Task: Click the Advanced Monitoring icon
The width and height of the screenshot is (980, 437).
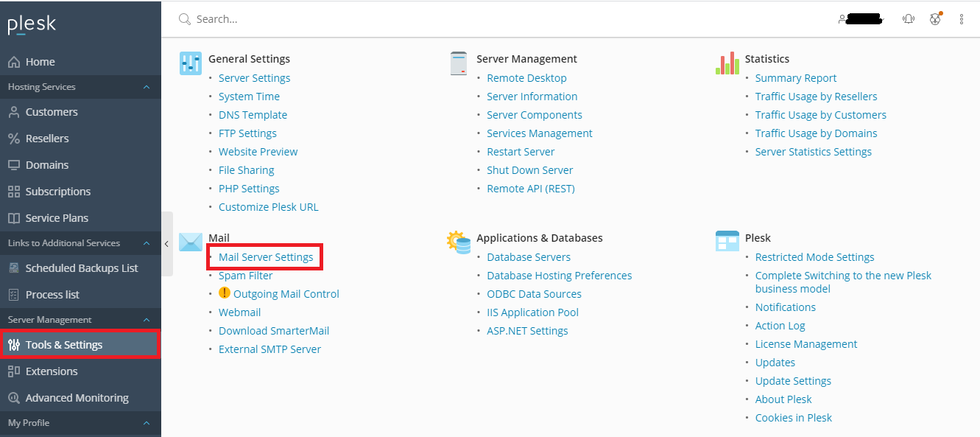Action: pos(13,398)
